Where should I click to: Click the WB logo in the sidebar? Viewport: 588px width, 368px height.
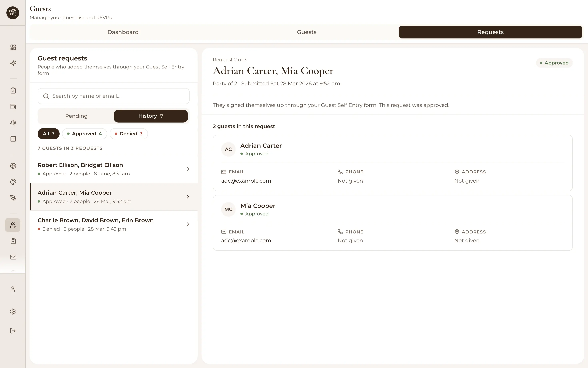click(x=13, y=13)
